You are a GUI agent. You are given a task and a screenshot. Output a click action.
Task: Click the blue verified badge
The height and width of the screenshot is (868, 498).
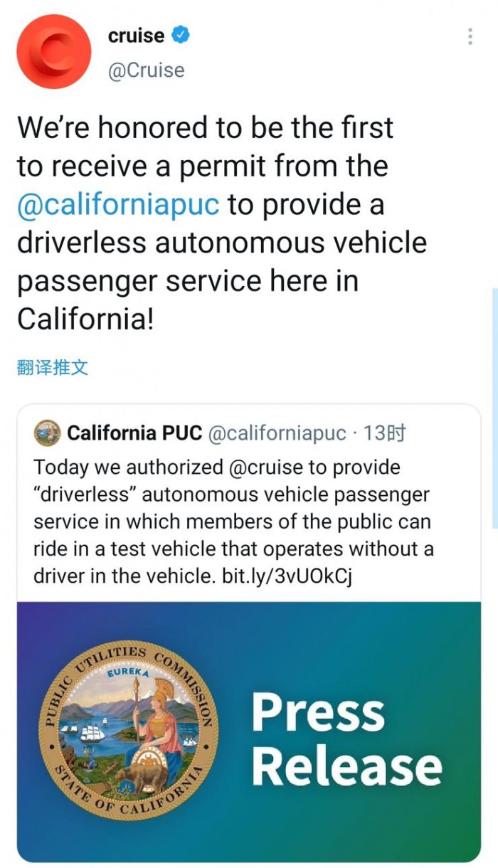[181, 36]
